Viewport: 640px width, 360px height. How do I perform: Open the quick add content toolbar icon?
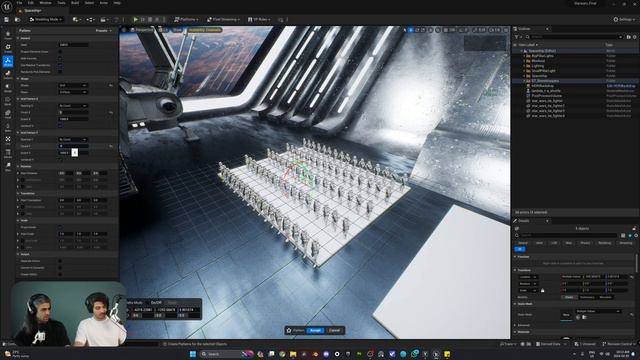click(x=76, y=19)
